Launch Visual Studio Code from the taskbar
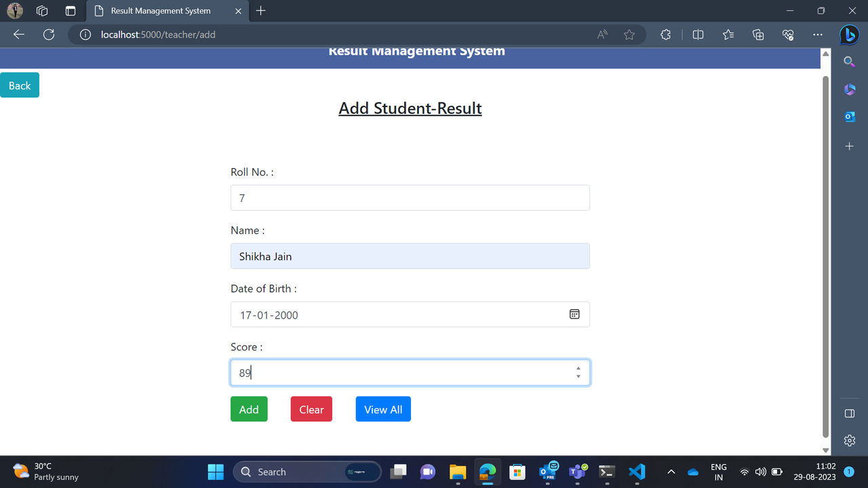The height and width of the screenshot is (488, 868). [x=636, y=471]
